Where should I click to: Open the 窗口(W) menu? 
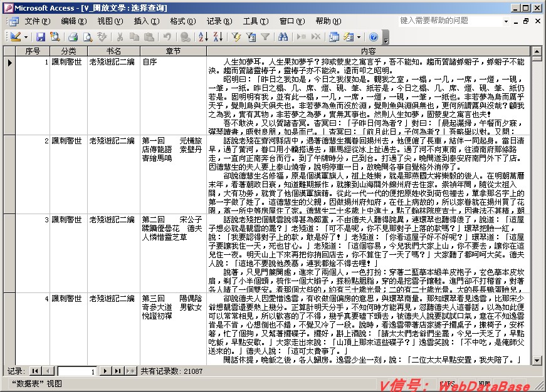[x=292, y=21]
